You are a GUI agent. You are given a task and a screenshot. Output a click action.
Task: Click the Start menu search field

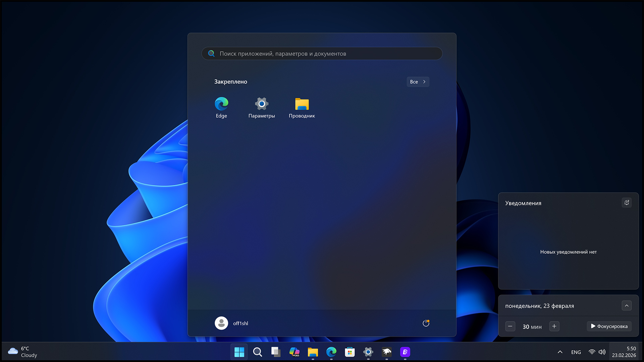(x=322, y=54)
